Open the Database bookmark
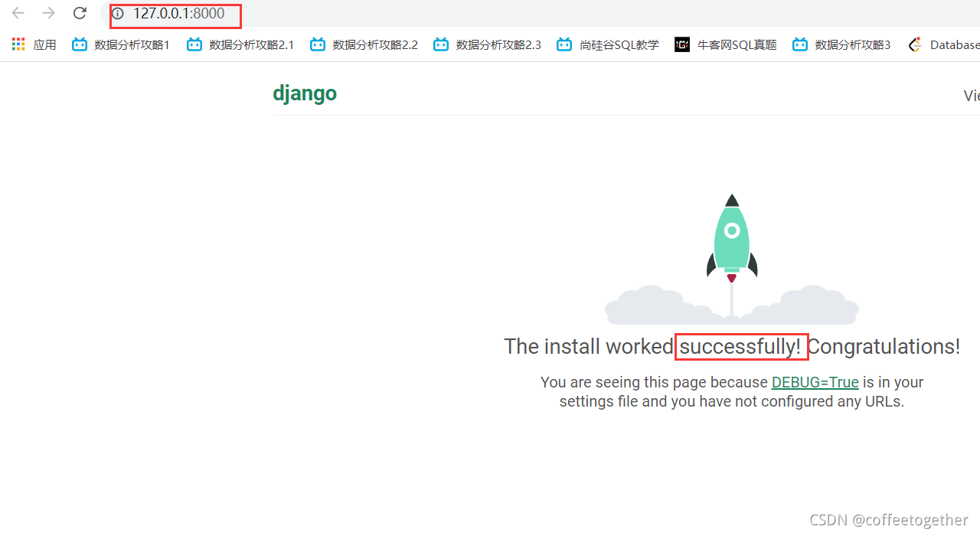This screenshot has height=536, width=980. point(943,44)
